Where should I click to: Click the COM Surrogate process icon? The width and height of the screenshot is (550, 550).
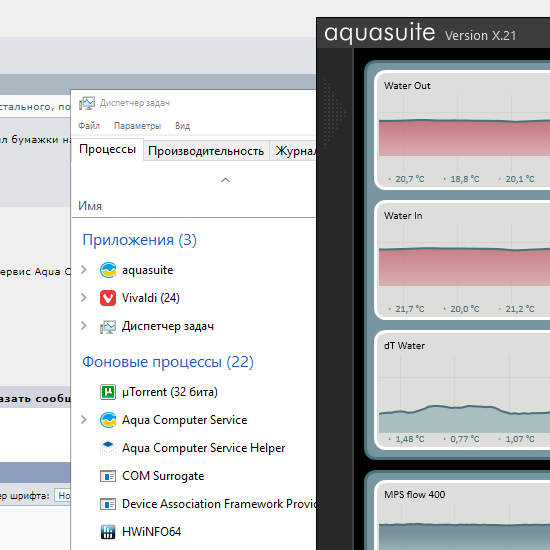click(108, 476)
